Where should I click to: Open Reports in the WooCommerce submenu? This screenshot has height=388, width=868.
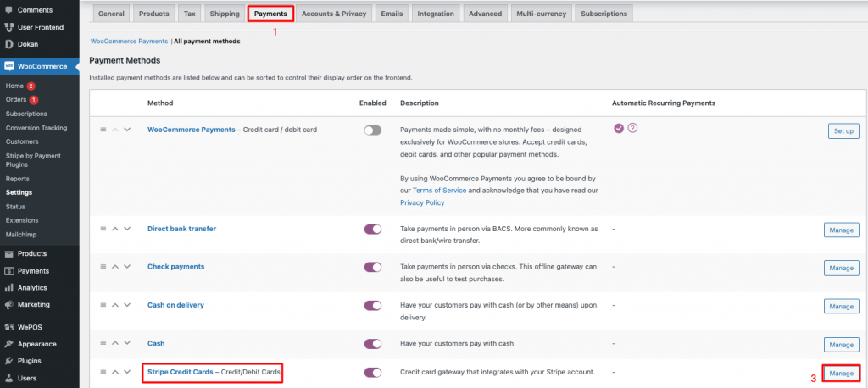point(18,179)
